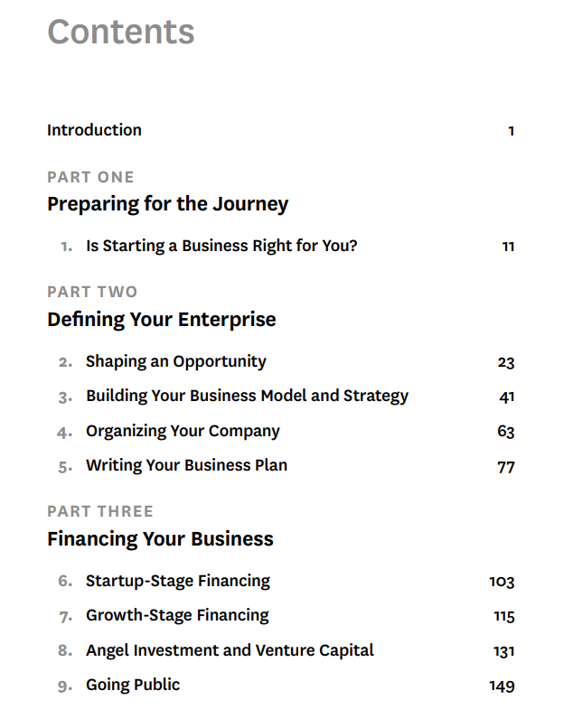Click the 'Preparing for the Journey' heading
The image size is (564, 728).
167,203
